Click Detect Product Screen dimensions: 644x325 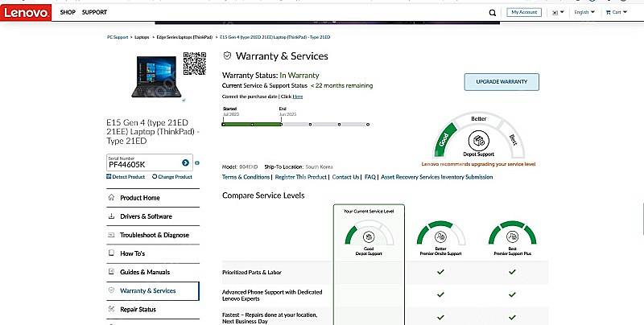[126, 177]
